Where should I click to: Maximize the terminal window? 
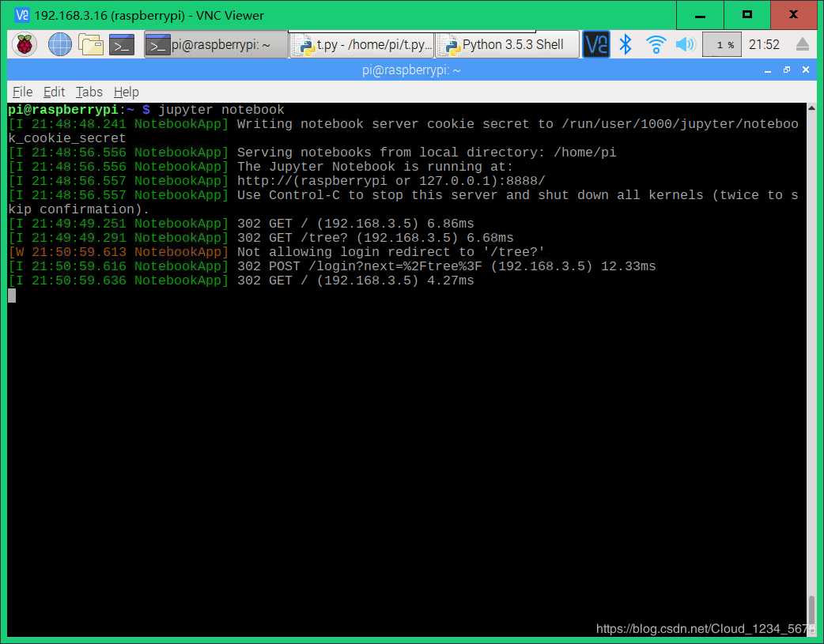pos(787,70)
